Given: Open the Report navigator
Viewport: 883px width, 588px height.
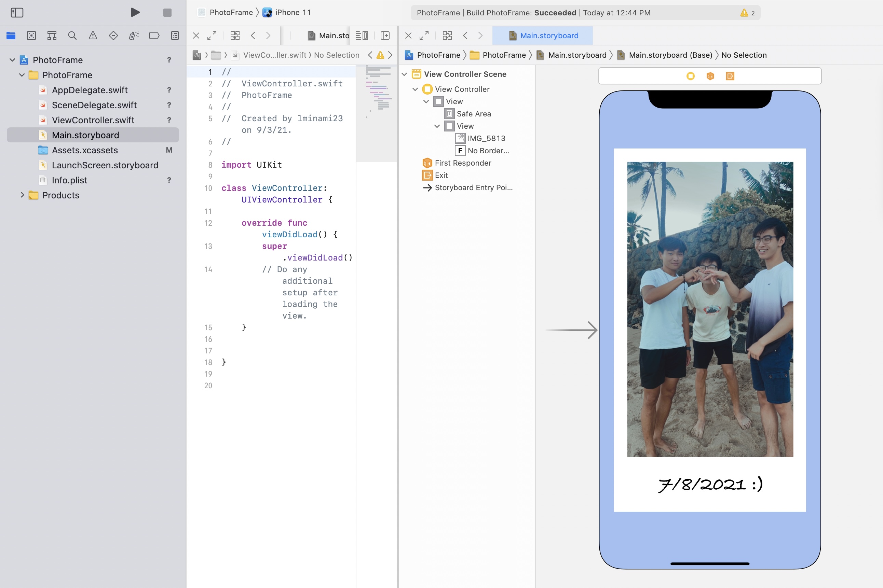Looking at the screenshot, I should tap(175, 36).
